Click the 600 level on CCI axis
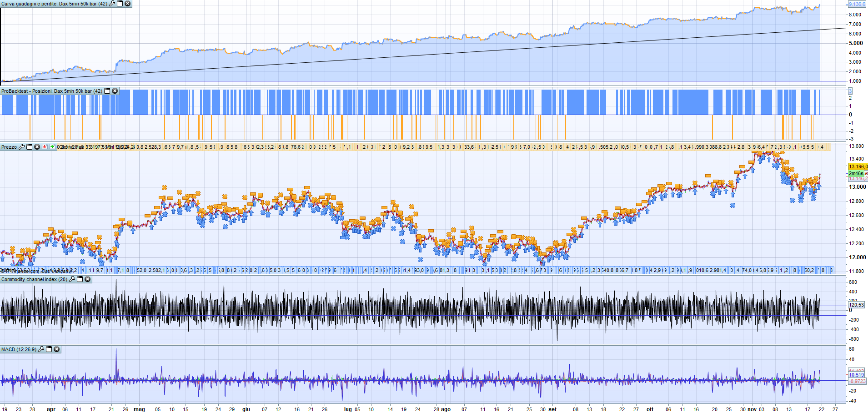This screenshot has width=868, height=413. tap(853, 282)
